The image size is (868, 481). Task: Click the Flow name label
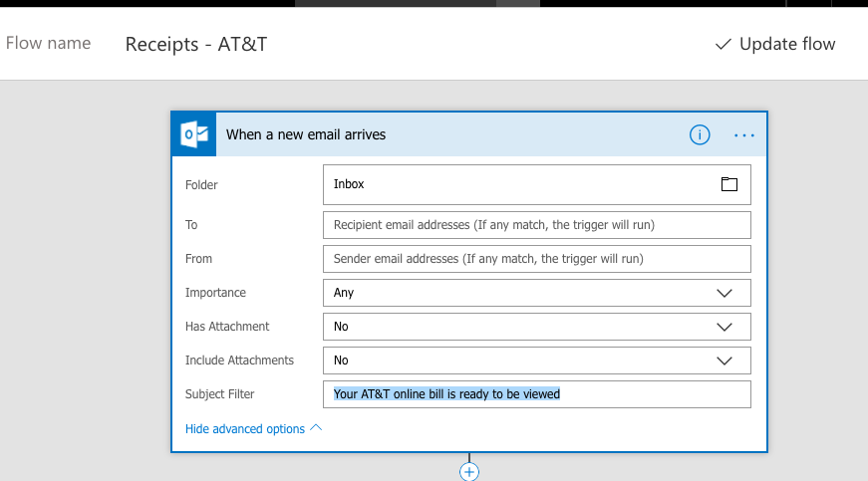coord(48,43)
